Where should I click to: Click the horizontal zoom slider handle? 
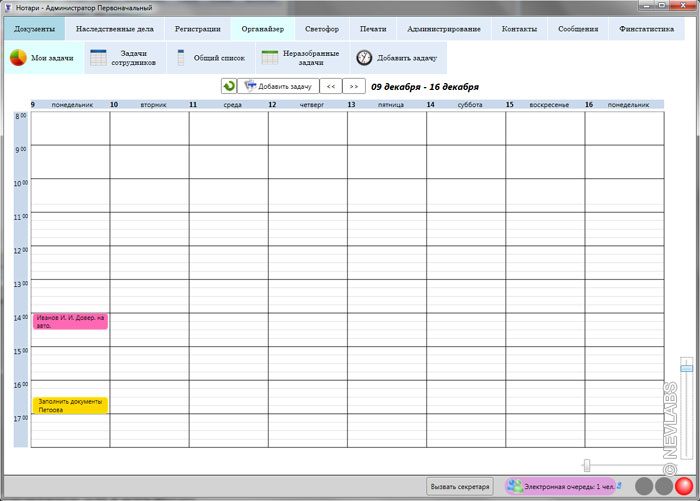click(586, 465)
